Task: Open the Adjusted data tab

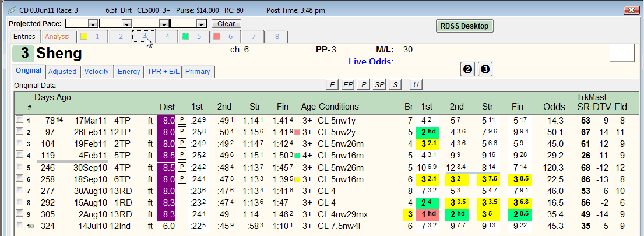Action: 62,72
